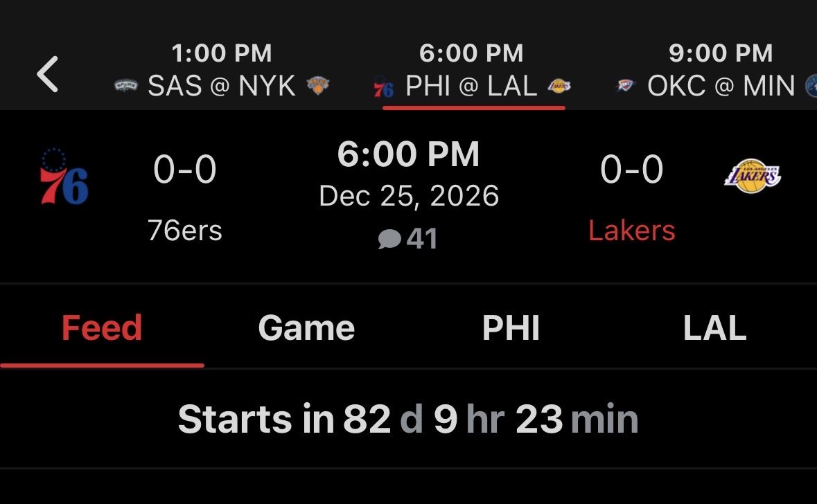Select the 1:00 PM SAS @ NYK game
The height and width of the screenshot is (504, 817).
pos(222,71)
